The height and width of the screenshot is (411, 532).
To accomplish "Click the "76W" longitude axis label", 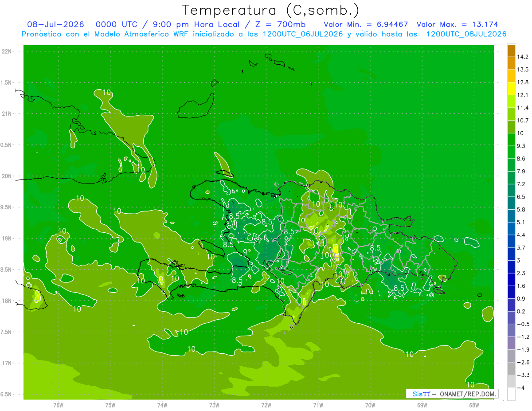I will (58, 405).
